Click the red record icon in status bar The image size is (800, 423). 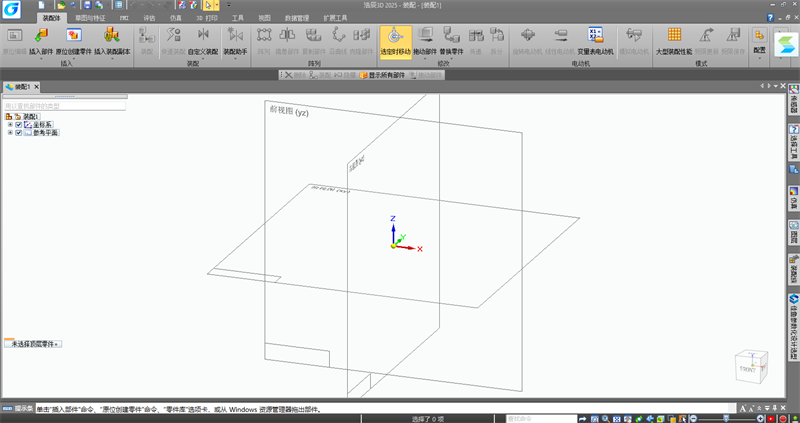pos(783,419)
